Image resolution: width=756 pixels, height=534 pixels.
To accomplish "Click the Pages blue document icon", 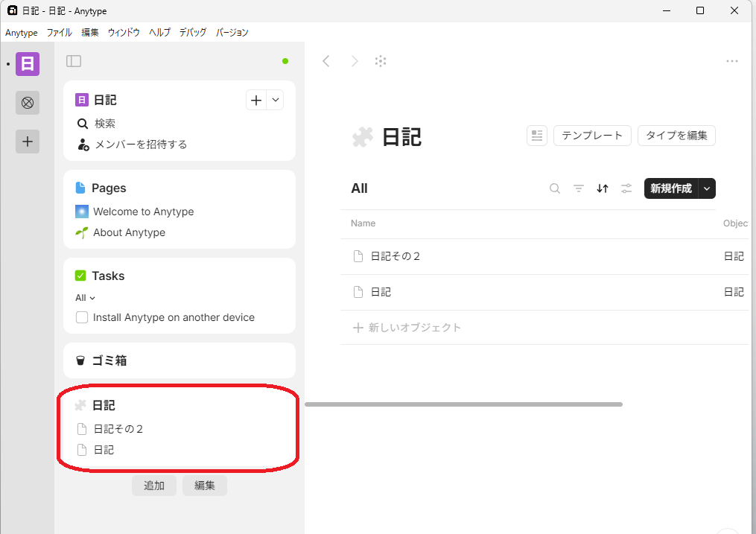I will pyautogui.click(x=80, y=188).
